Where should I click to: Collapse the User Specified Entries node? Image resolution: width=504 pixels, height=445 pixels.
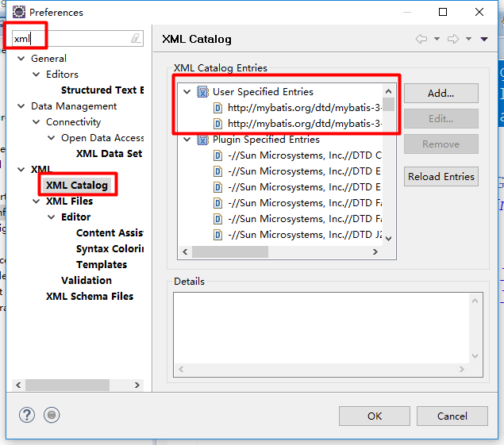pos(187,92)
